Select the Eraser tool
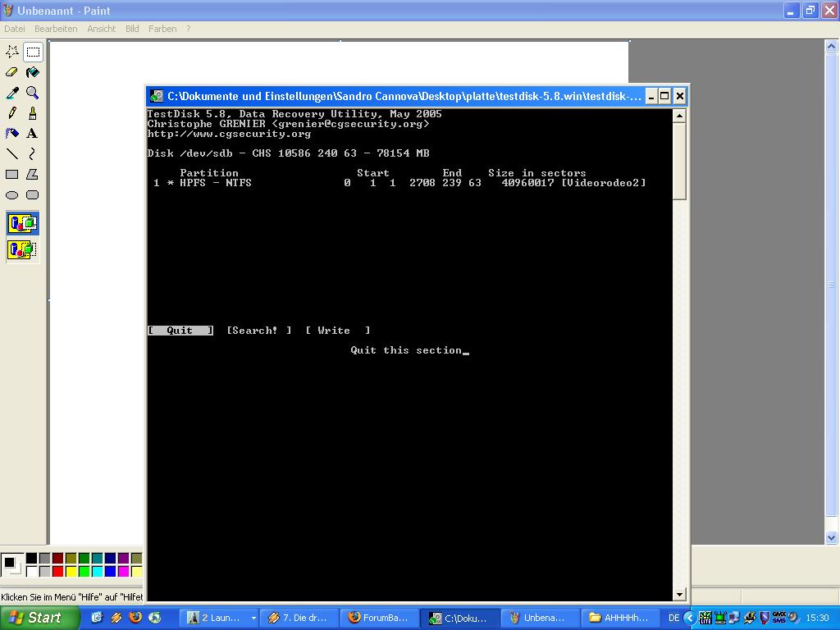 click(12, 72)
